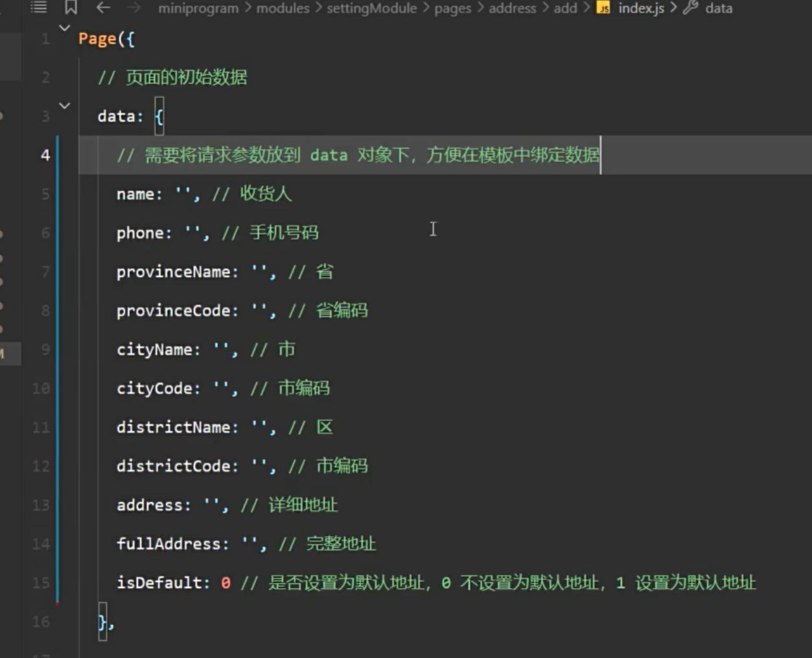Viewport: 812px width, 658px height.
Task: Navigate back with the left arrow
Action: (103, 8)
